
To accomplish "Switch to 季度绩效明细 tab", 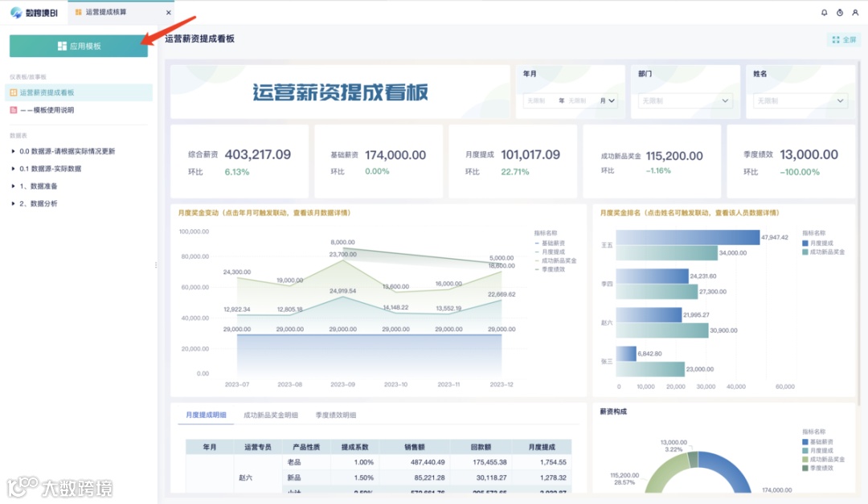I will (336, 415).
